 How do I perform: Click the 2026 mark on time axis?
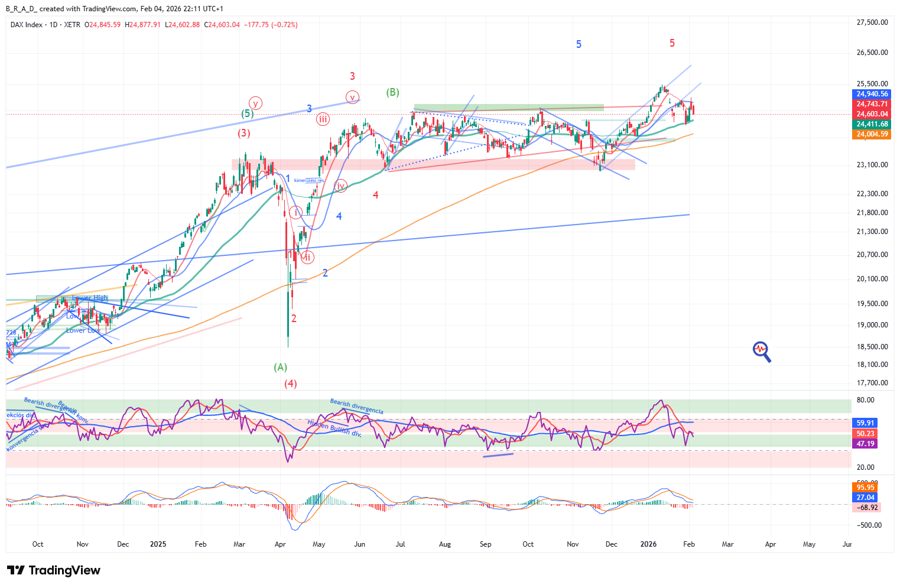click(648, 544)
